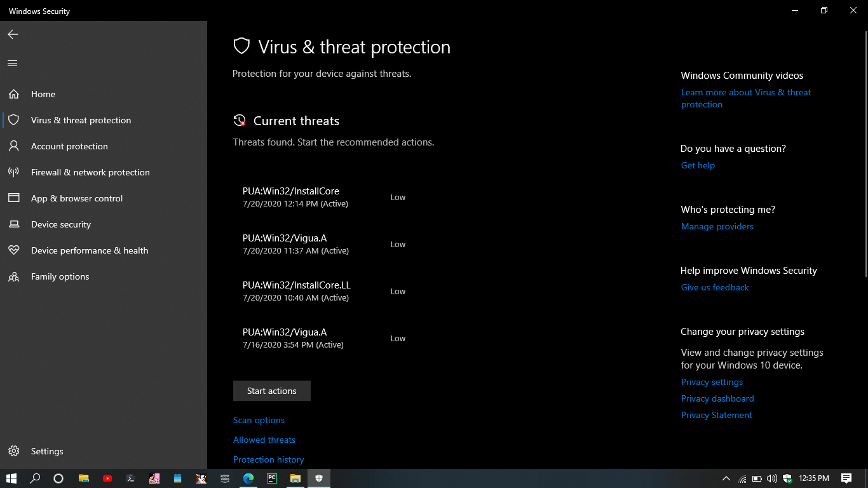Click the person icon for Account protection

tap(13, 146)
